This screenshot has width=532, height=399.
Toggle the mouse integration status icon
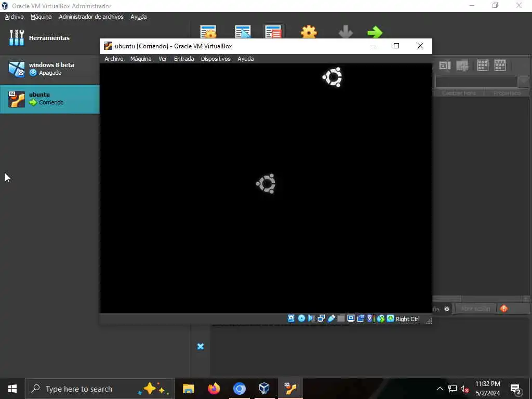[381, 318]
